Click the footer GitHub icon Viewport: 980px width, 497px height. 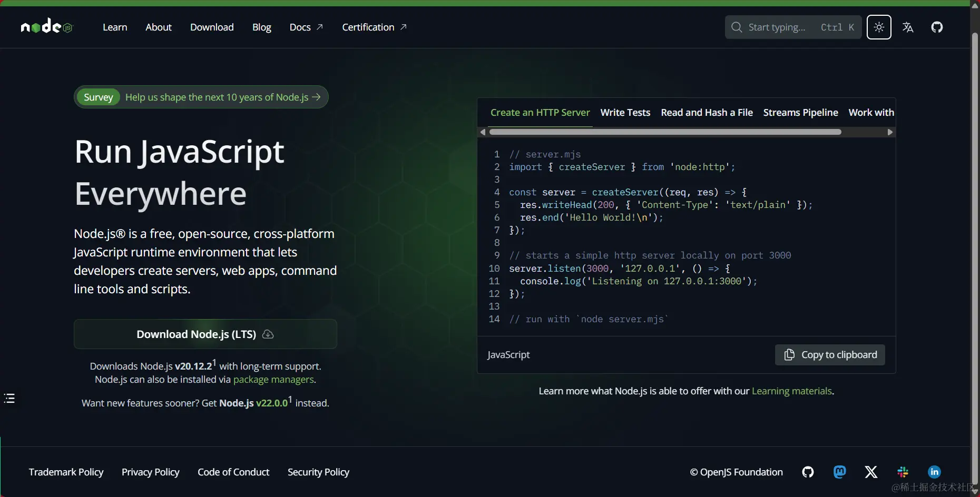808,472
